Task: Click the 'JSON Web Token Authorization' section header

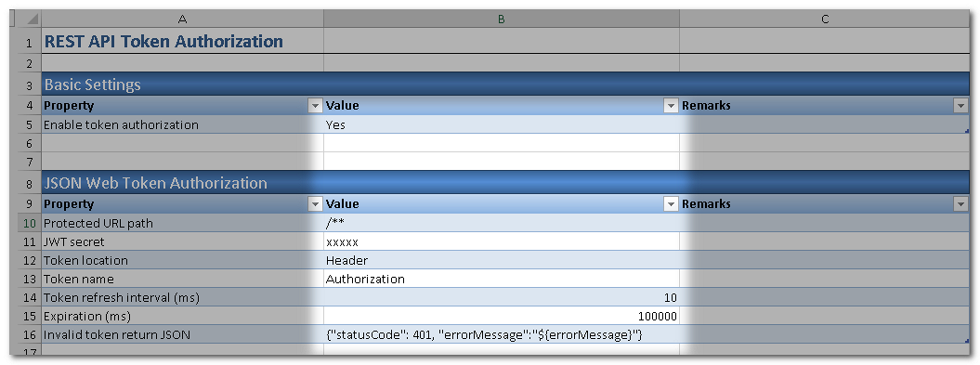Action: (505, 182)
